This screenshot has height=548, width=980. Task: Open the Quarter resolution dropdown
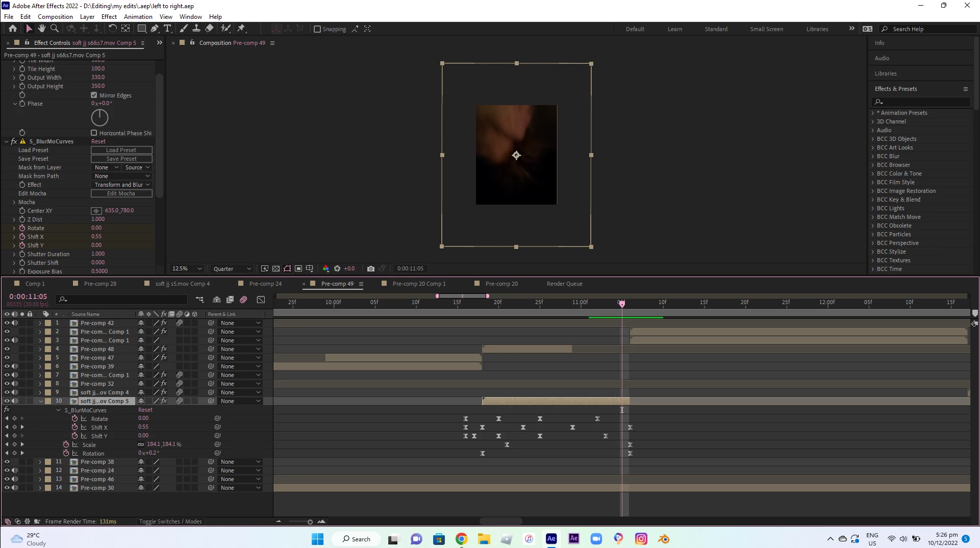232,268
